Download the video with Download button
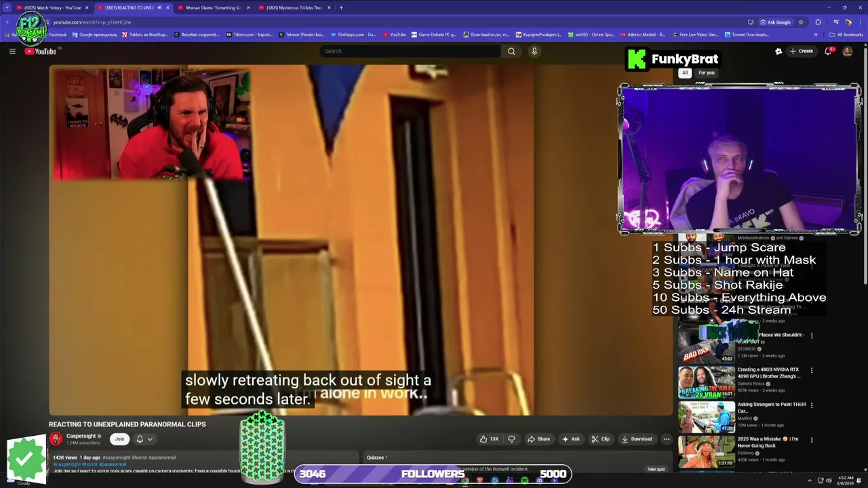This screenshot has width=868, height=488. tap(637, 439)
